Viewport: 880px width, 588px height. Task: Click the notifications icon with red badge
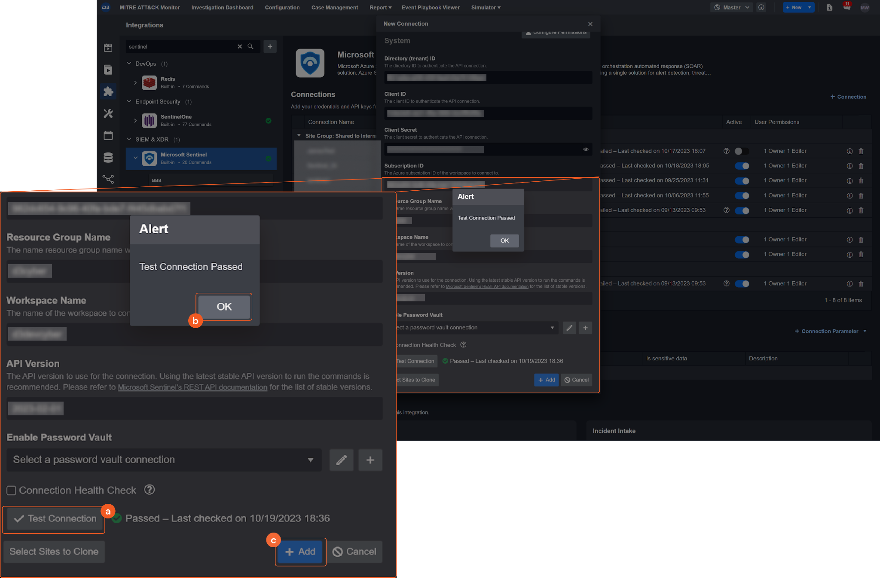click(847, 7)
